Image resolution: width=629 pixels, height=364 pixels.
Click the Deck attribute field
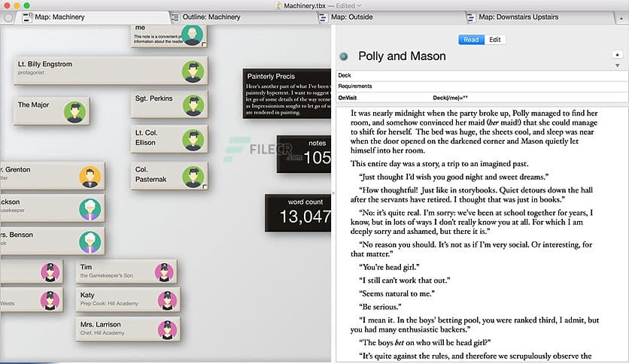click(x=482, y=75)
